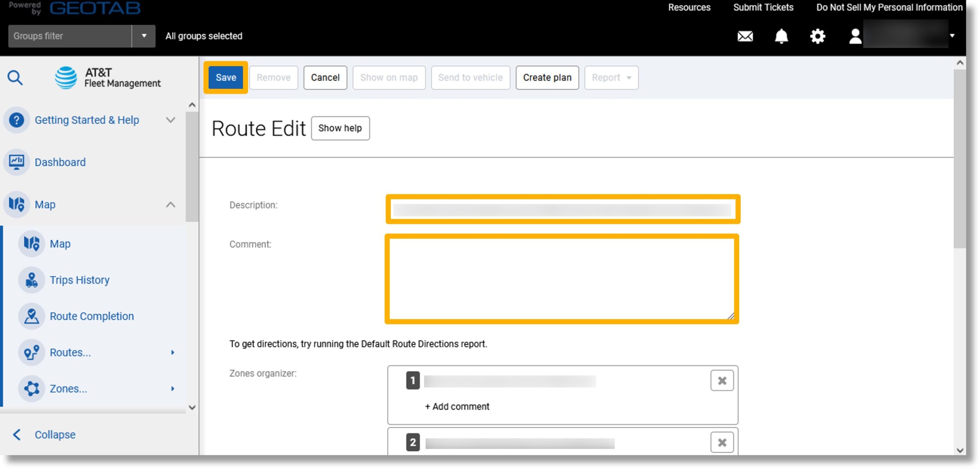Open the settings gear icon
Screen dimensions: 980x469
point(817,36)
